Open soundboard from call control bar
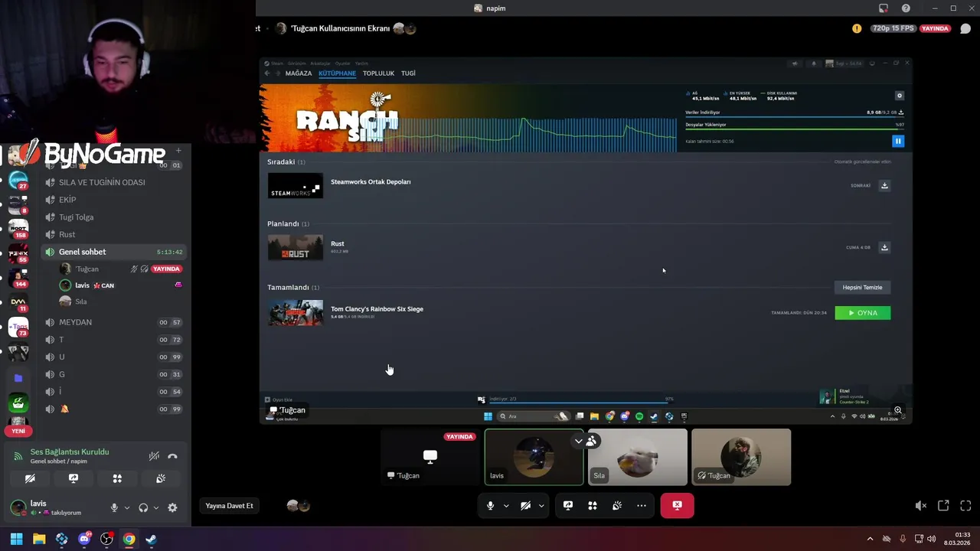Viewport: 980px width, 551px height. point(617,506)
